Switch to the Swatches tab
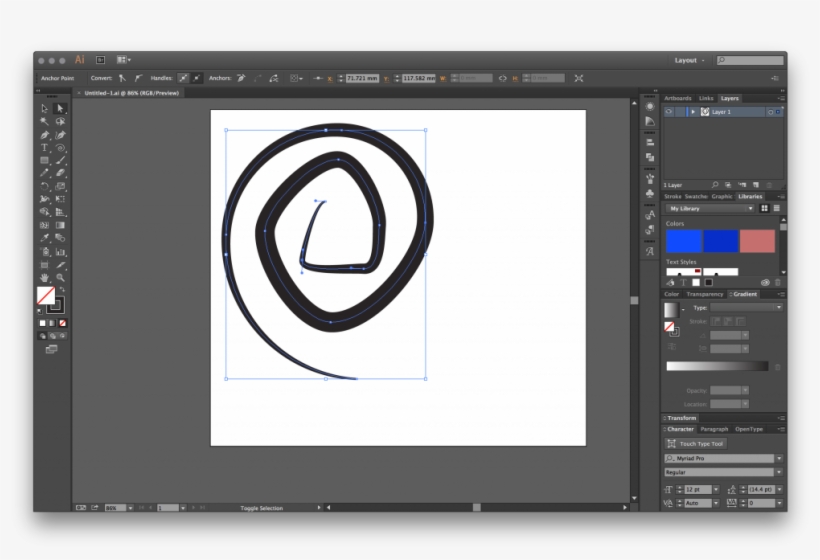 point(696,197)
